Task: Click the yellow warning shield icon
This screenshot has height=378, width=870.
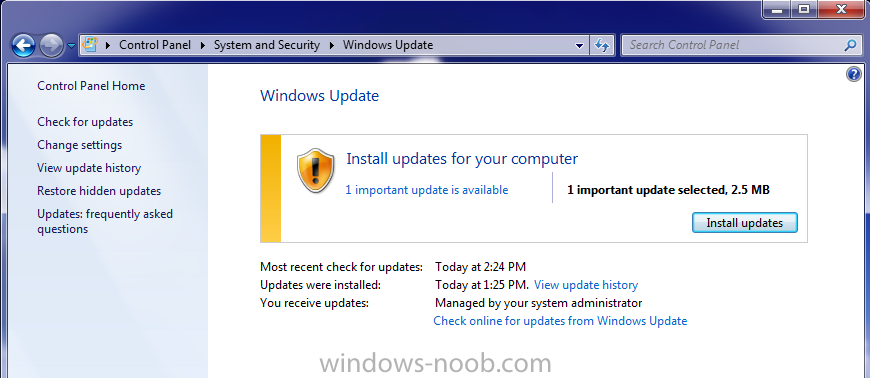Action: [x=316, y=170]
